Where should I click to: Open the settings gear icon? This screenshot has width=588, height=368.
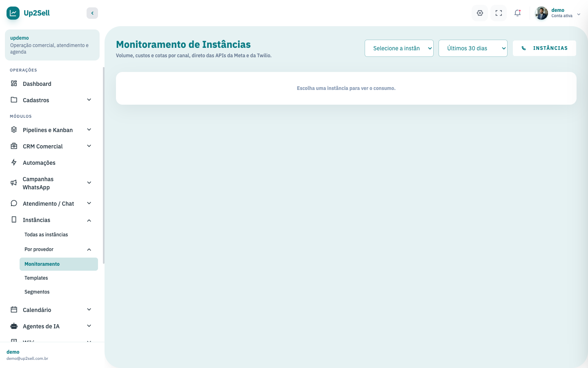coord(480,13)
